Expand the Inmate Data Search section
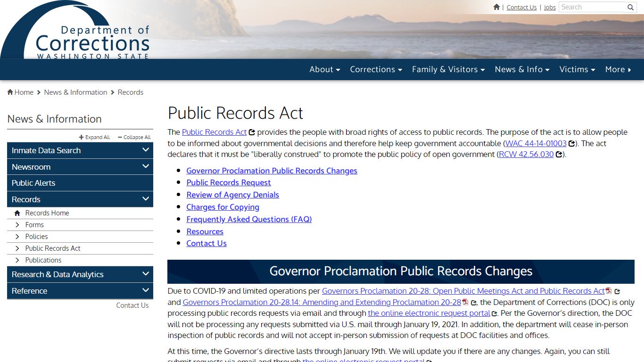 146,150
